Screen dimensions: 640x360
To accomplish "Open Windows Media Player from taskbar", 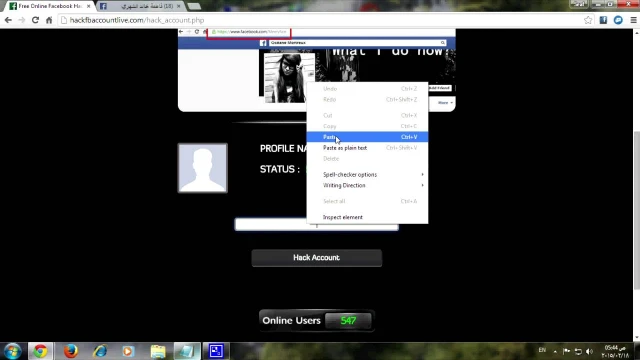I will [x=128, y=351].
